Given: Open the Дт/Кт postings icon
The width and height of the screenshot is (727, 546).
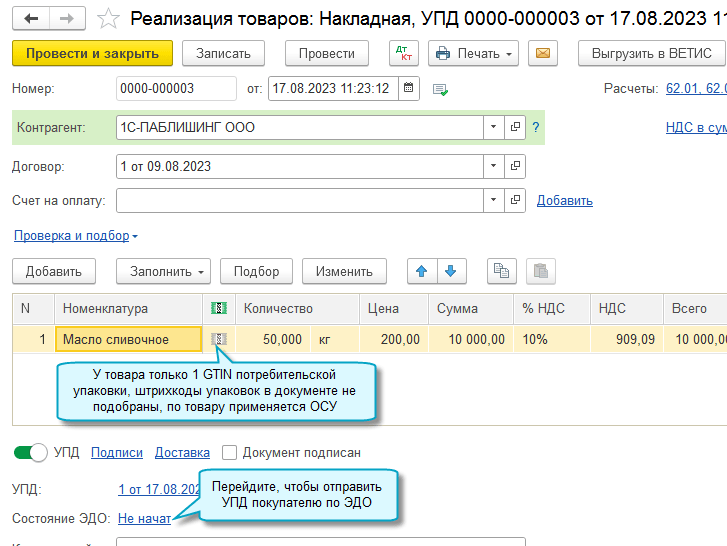Looking at the screenshot, I should pyautogui.click(x=403, y=53).
